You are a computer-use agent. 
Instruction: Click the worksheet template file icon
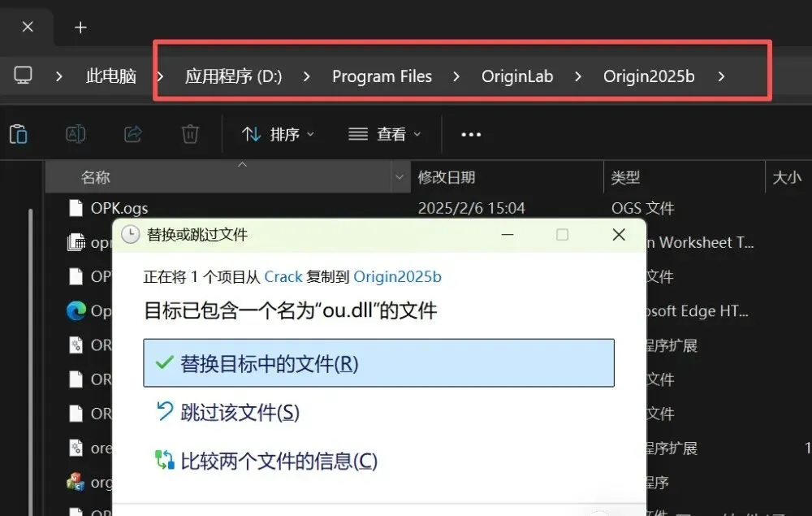(76, 242)
